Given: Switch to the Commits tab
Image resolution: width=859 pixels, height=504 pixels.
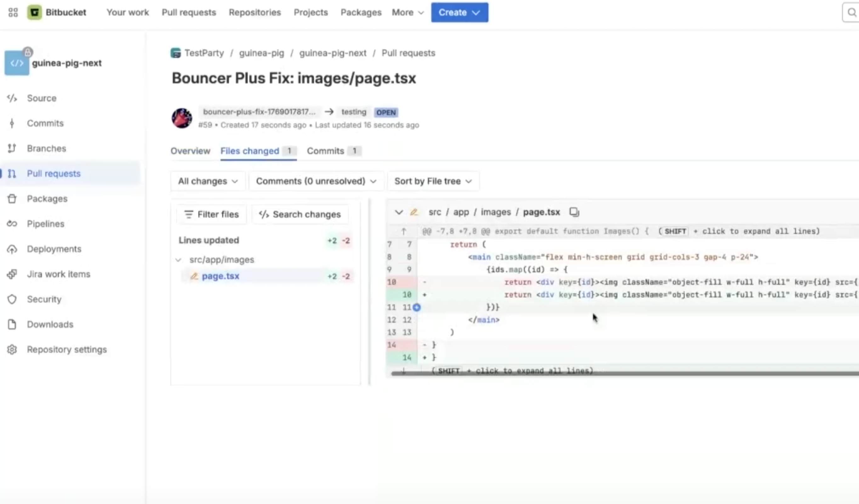Looking at the screenshot, I should [325, 151].
